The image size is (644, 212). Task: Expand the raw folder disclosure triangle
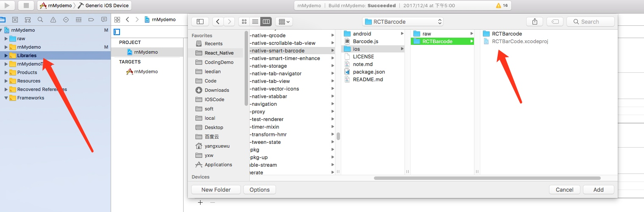(x=6, y=39)
